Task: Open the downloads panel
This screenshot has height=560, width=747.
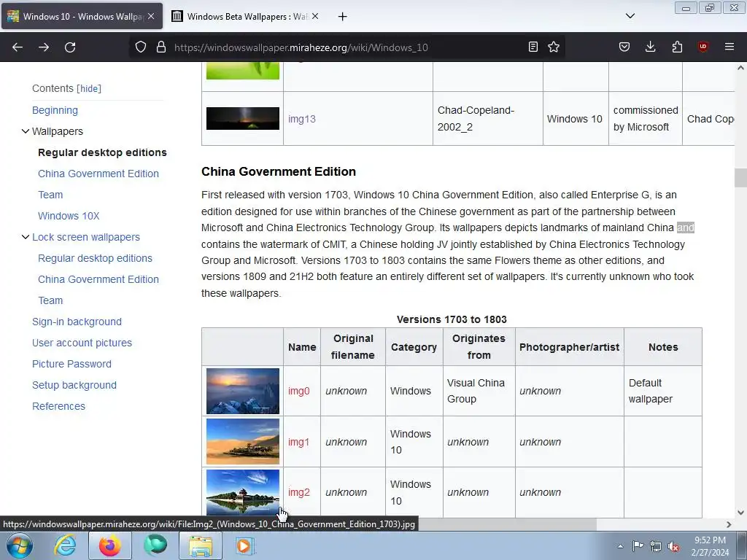Action: [x=650, y=47]
